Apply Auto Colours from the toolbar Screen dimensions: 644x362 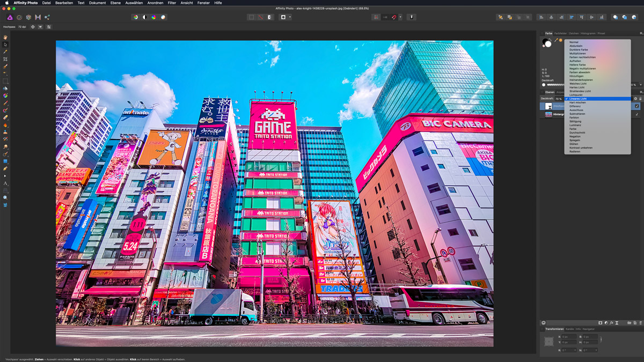click(154, 17)
